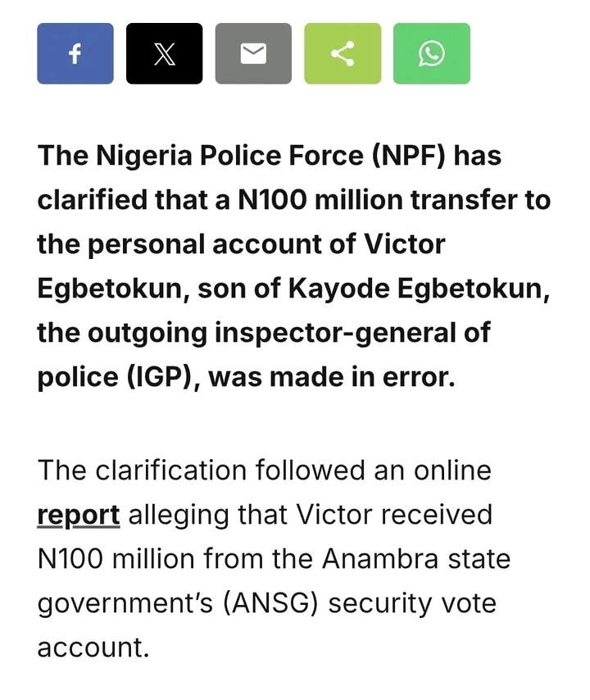Click the final word "account."
This screenshot has width=590, height=700.
(93, 648)
